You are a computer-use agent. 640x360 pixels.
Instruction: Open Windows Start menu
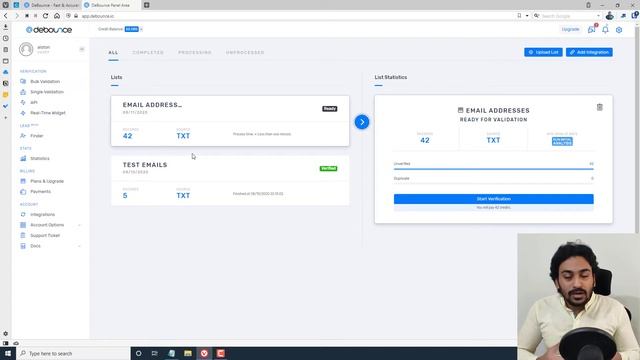click(7, 353)
